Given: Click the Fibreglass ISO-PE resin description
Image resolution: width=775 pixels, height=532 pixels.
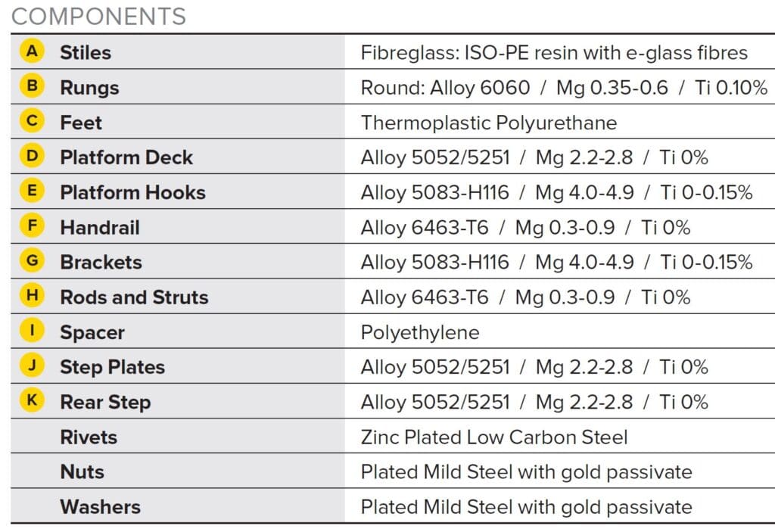Looking at the screenshot, I should (x=554, y=52).
